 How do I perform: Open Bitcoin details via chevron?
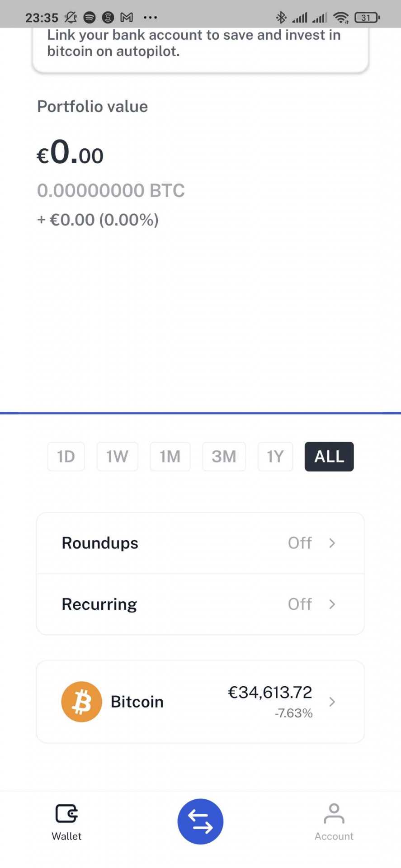pyautogui.click(x=332, y=702)
